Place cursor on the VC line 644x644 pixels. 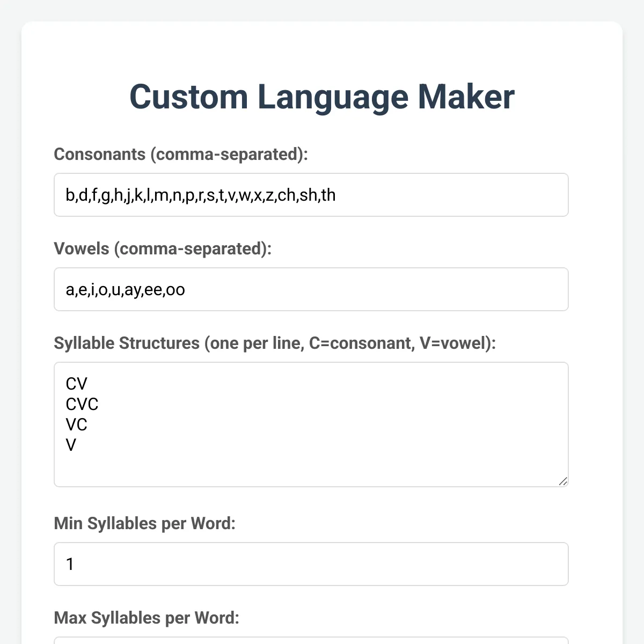(x=76, y=425)
